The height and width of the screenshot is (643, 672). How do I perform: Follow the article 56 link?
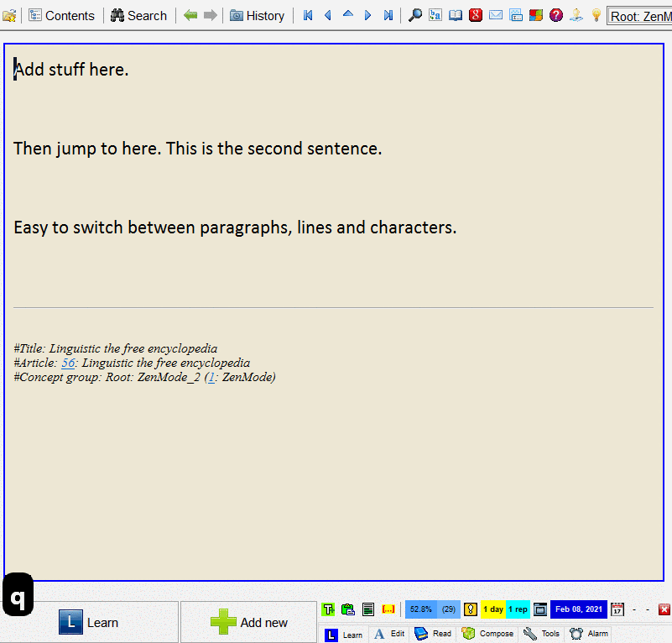pos(68,363)
